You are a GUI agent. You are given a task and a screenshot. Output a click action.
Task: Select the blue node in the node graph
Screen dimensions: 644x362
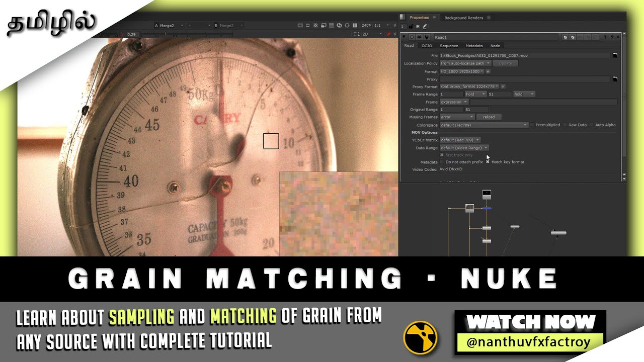487,208
